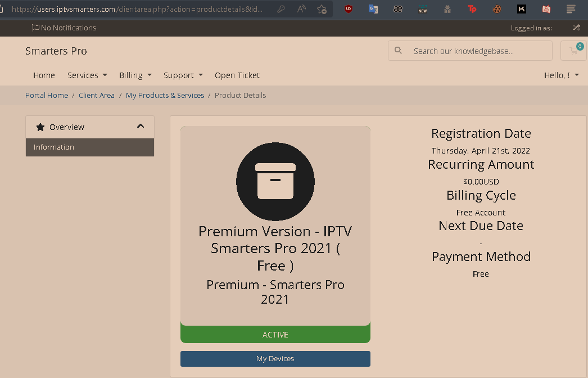Open the Hello user account dropdown
Screen dimensions: 588x378
coord(562,75)
